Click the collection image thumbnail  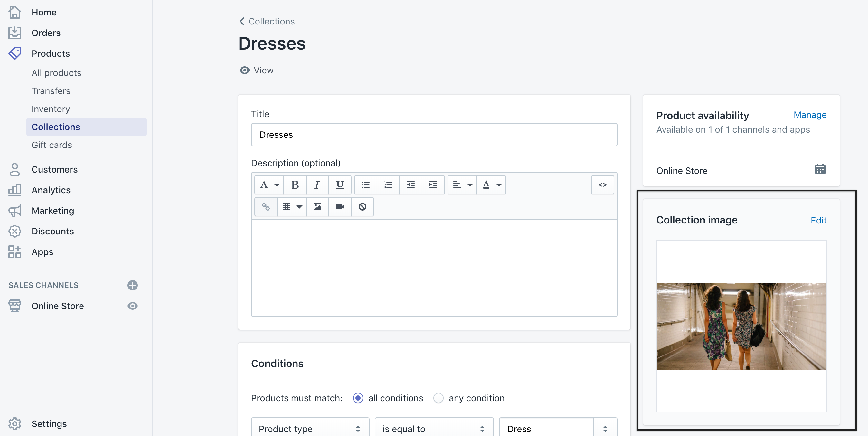[x=741, y=326]
